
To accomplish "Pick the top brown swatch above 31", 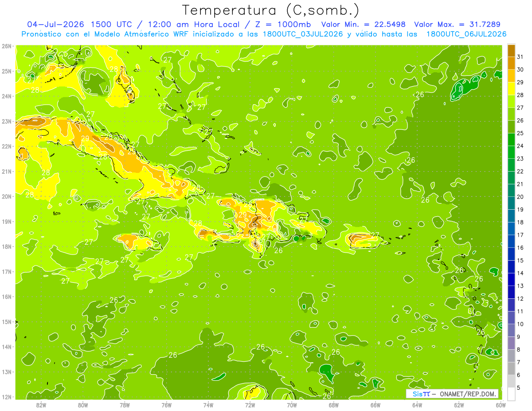I will (511, 51).
